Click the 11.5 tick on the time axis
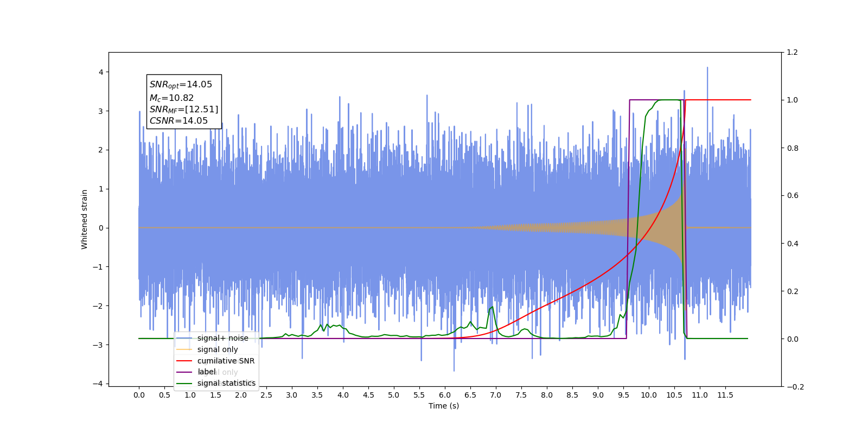The width and height of the screenshot is (868, 434). (x=725, y=395)
